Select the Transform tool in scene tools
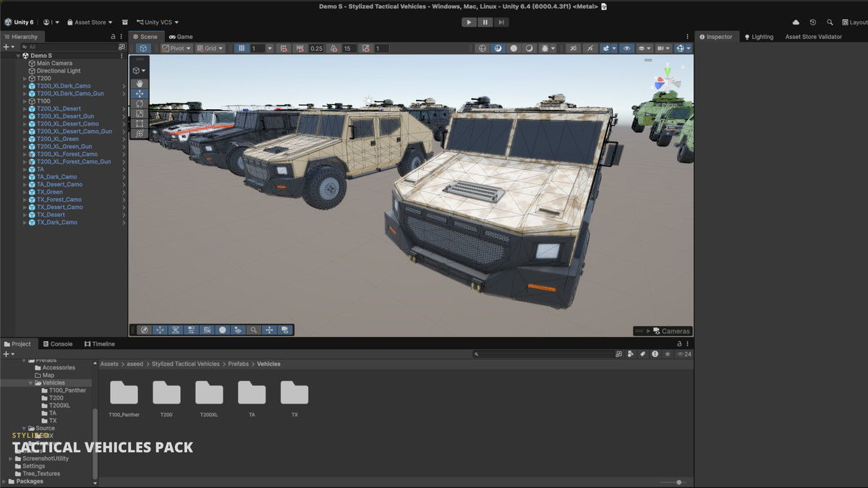The image size is (868, 488). pos(140,134)
